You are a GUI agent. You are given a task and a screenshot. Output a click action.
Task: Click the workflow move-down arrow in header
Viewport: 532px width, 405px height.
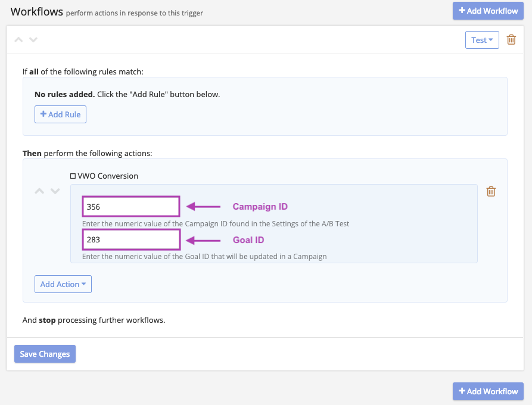coord(33,40)
